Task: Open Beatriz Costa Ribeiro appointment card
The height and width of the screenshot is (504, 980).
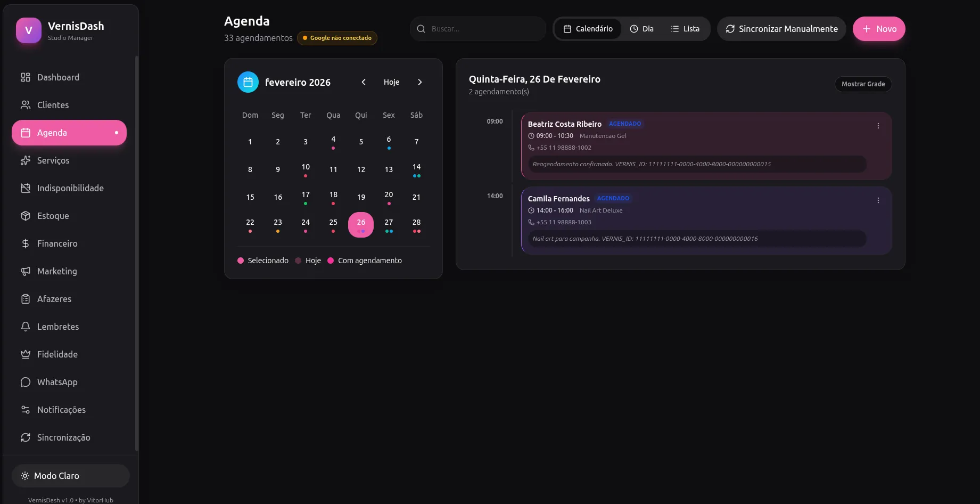Action: [706, 145]
